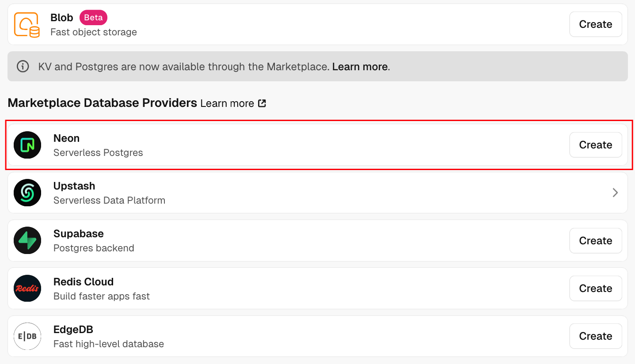Expand the Upstash provider chevron
The width and height of the screenshot is (635, 364).
point(615,193)
